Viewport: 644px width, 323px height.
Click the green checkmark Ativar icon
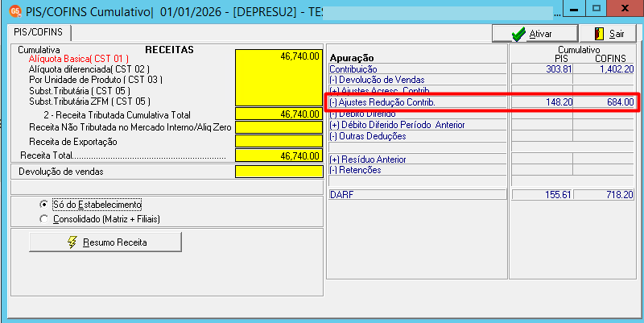coord(518,34)
